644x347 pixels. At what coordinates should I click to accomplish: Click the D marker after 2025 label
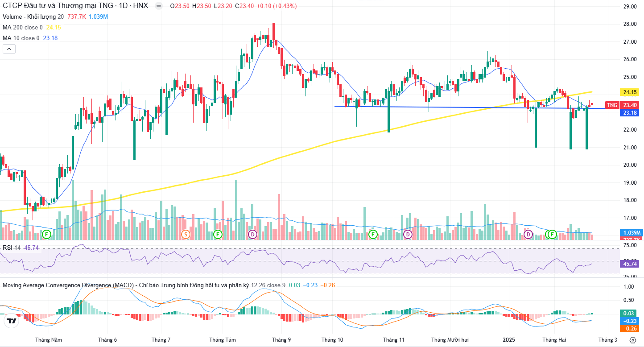[x=528, y=234]
